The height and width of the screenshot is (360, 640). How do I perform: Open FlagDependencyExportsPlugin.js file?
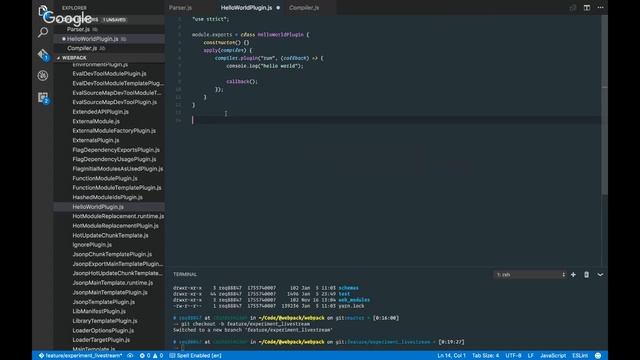[116, 150]
